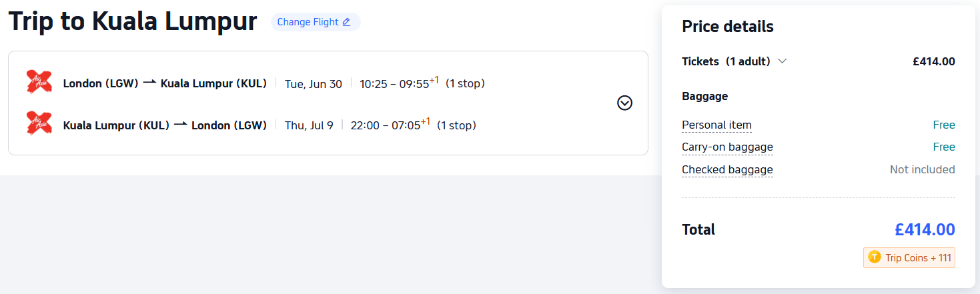980x294 pixels.
Task: Open Carry-on baggage details
Action: click(x=727, y=147)
